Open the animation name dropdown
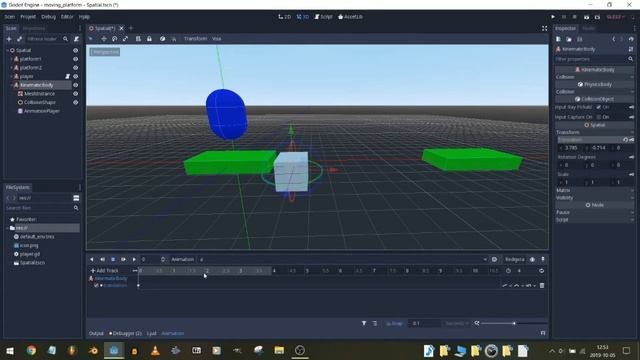The image size is (640, 360). [343, 259]
